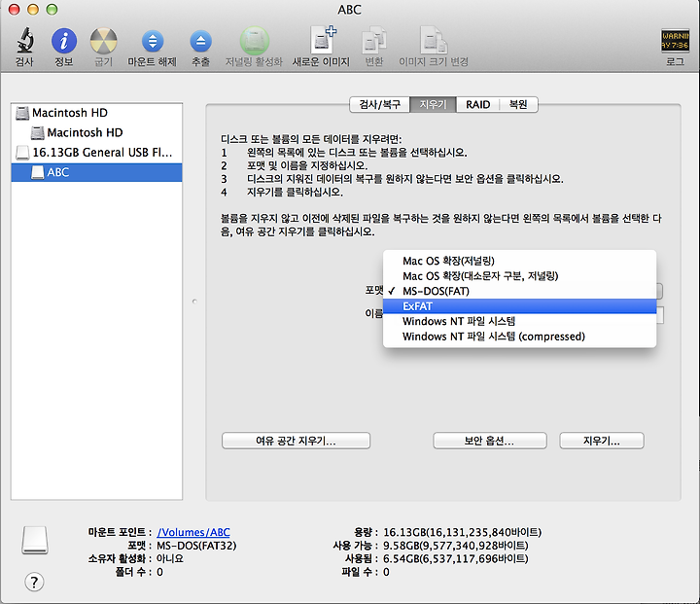Switch to the RAID tab

[x=477, y=104]
